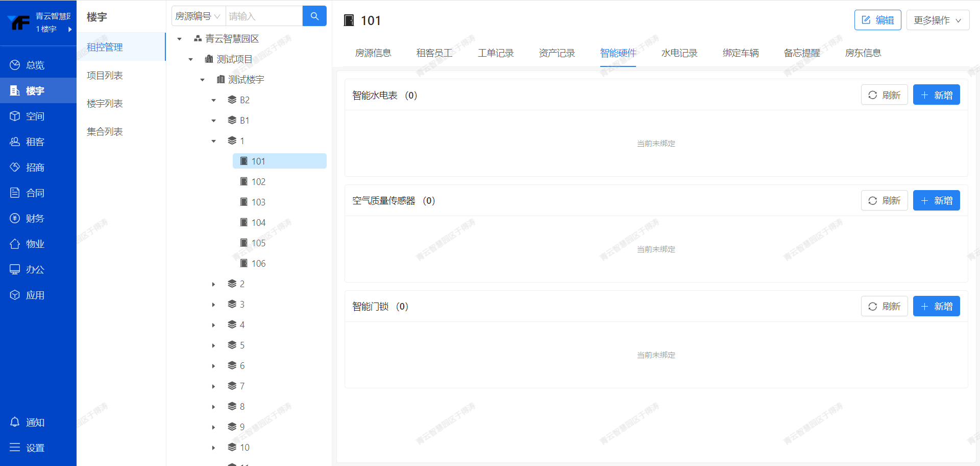Expand floor 2 in the tree

pyautogui.click(x=213, y=284)
